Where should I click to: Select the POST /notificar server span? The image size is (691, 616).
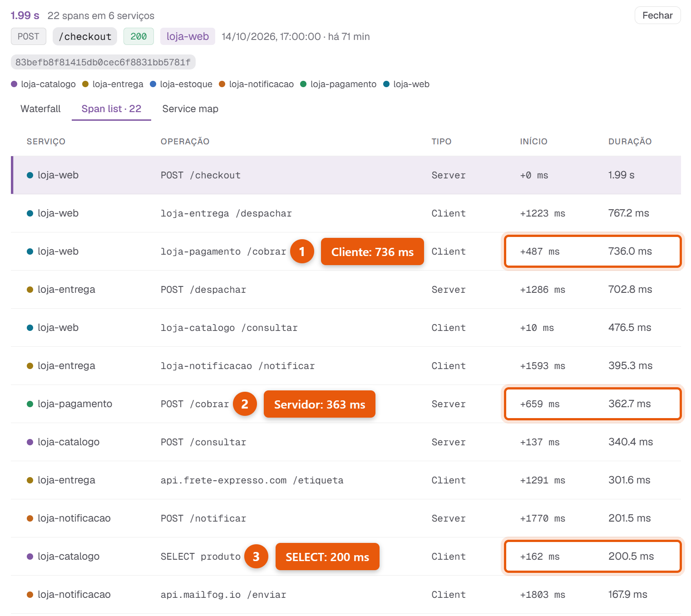346,518
